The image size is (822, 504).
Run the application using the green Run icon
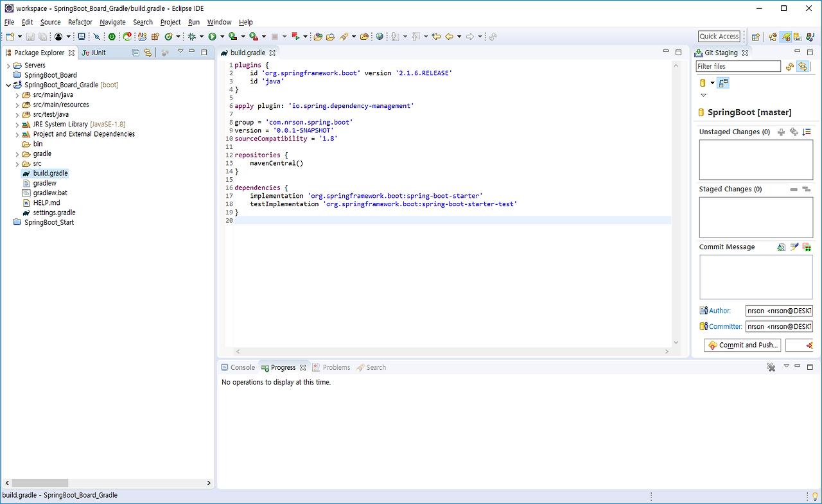213,37
